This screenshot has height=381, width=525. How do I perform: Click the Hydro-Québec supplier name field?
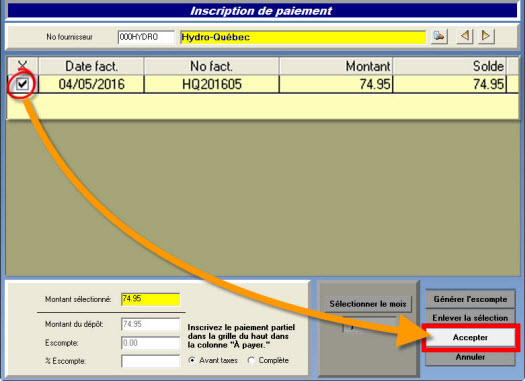point(303,37)
